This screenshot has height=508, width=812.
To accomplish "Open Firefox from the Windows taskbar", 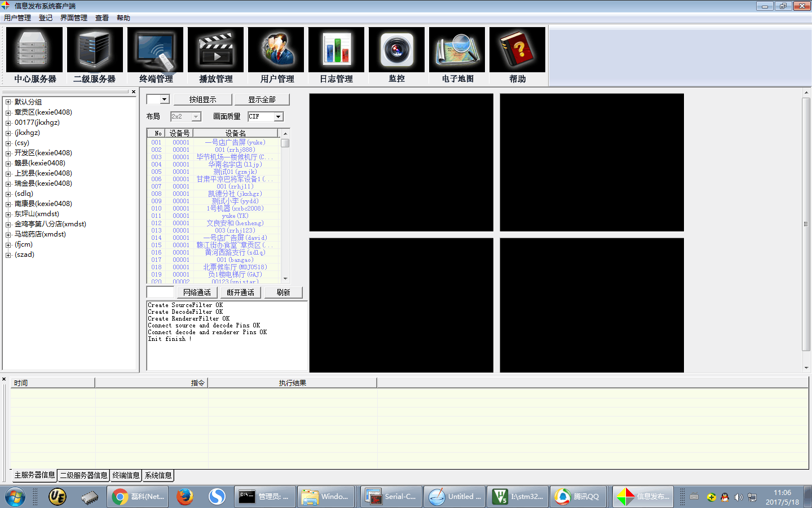I will (185, 497).
